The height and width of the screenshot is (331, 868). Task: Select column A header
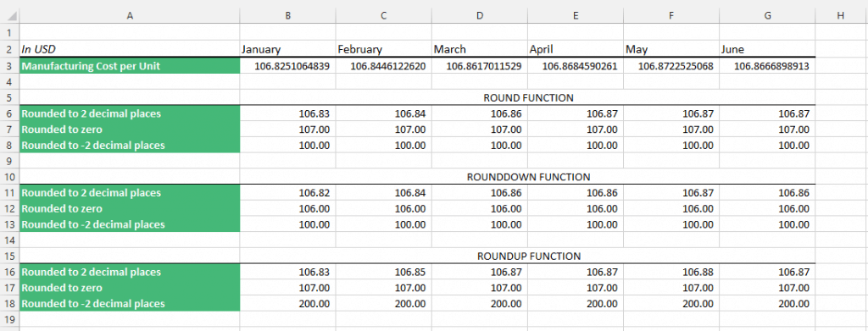130,16
